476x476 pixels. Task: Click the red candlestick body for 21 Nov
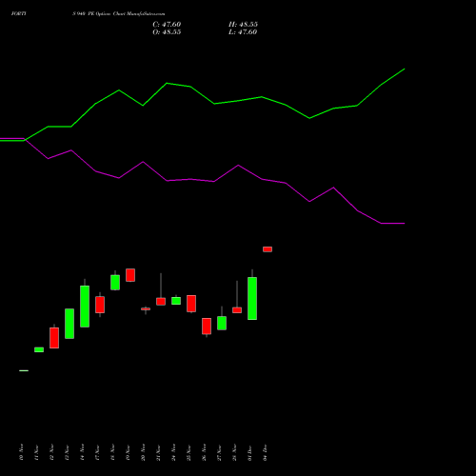click(x=161, y=302)
